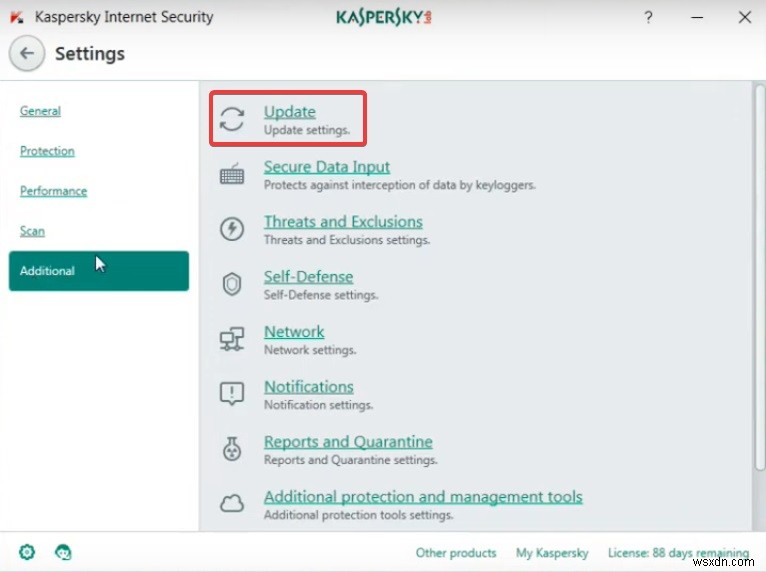Close the Kaspersky Internet Security window
Image resolution: width=766 pixels, height=572 pixels.
pos(745,18)
